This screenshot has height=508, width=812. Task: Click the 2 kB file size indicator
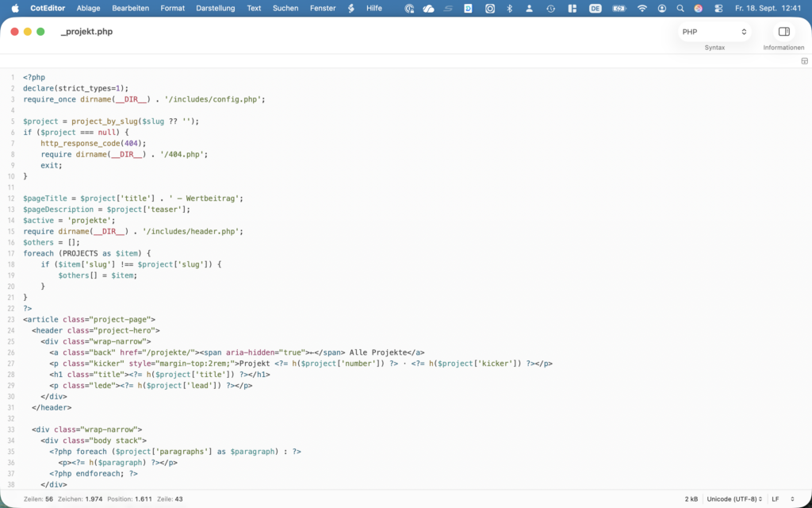691,499
